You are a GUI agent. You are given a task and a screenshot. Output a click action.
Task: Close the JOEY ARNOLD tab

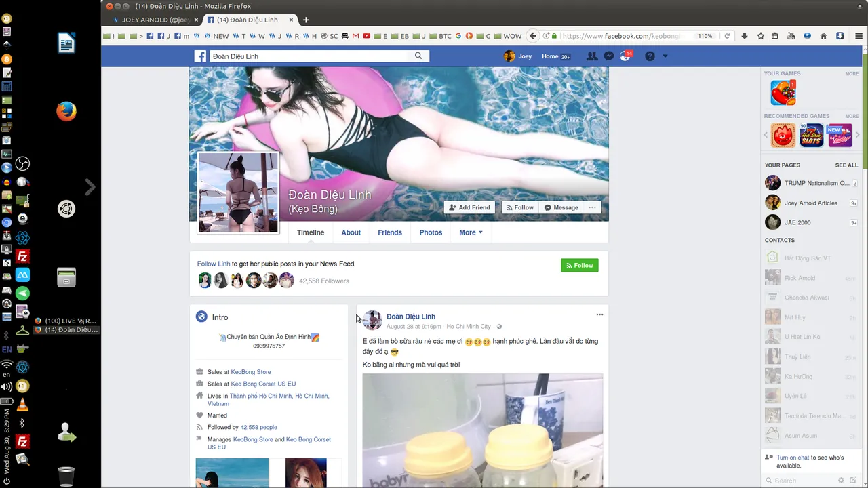[196, 20]
